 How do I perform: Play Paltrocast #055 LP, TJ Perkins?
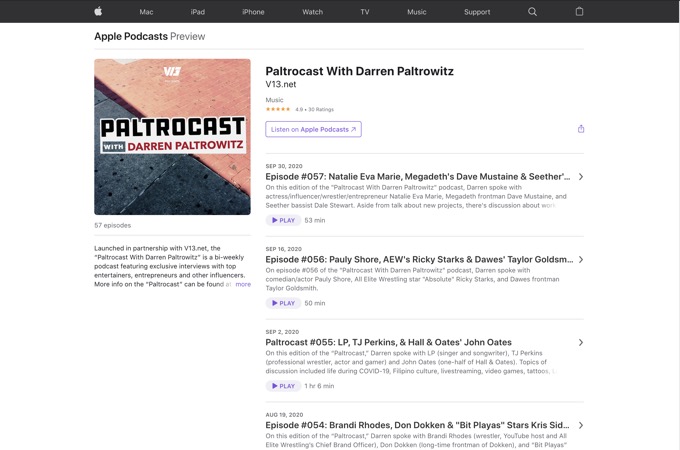point(283,386)
